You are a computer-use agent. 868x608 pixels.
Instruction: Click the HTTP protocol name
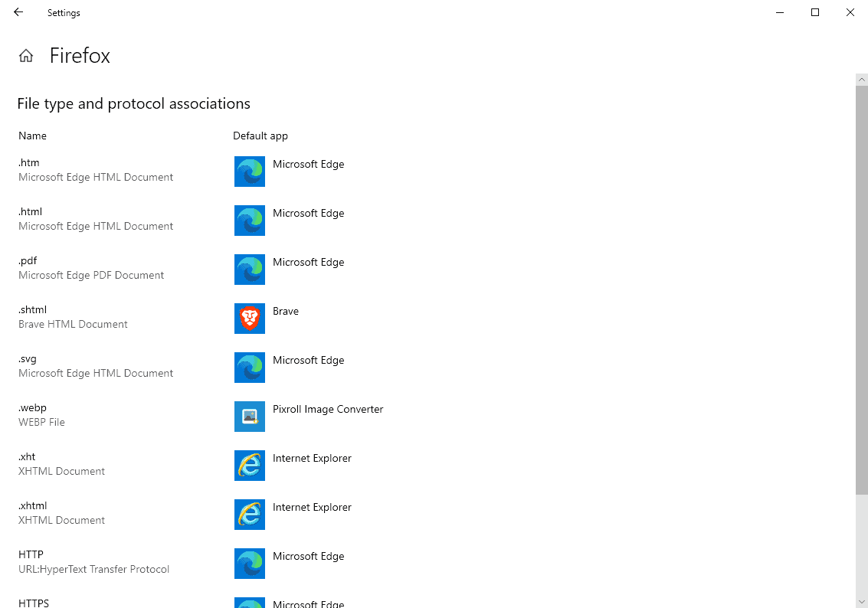pos(31,554)
